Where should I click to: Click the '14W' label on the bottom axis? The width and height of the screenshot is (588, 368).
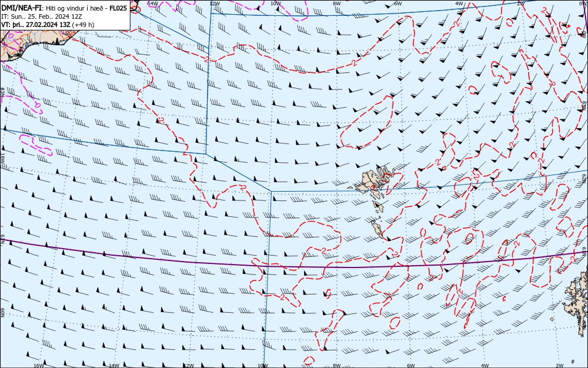114,366
